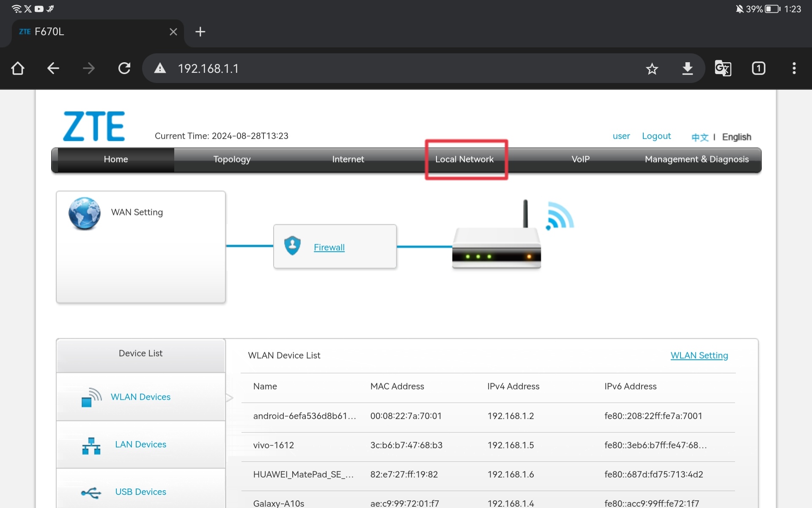Open a new browser tab

pyautogui.click(x=200, y=32)
